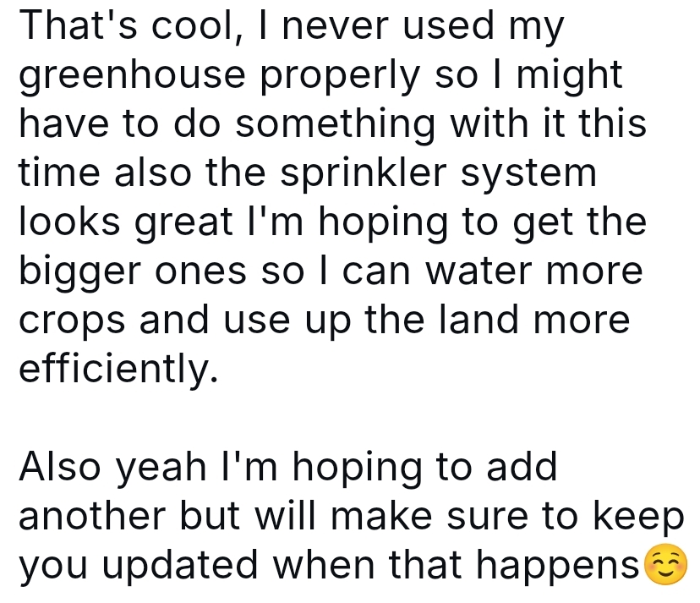Click the opening word "That's"
The width and height of the screenshot is (700, 603).
pyautogui.click(x=72, y=27)
